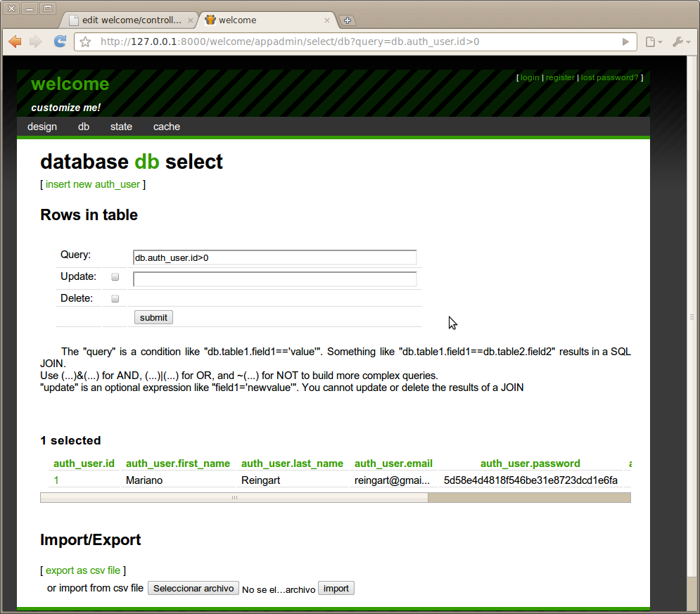Click 'export as csv file' link
The height and width of the screenshot is (614, 700).
click(83, 570)
